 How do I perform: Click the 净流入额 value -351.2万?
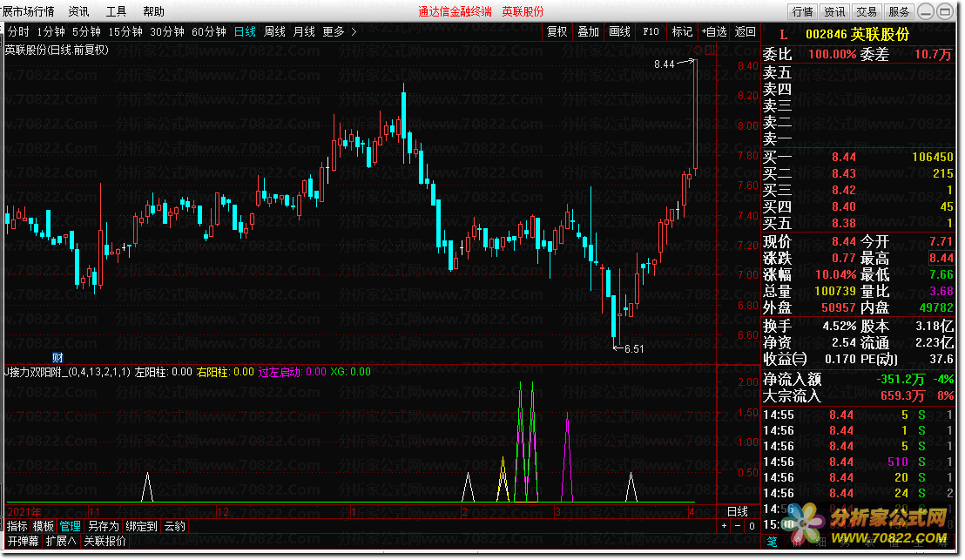tap(901, 379)
